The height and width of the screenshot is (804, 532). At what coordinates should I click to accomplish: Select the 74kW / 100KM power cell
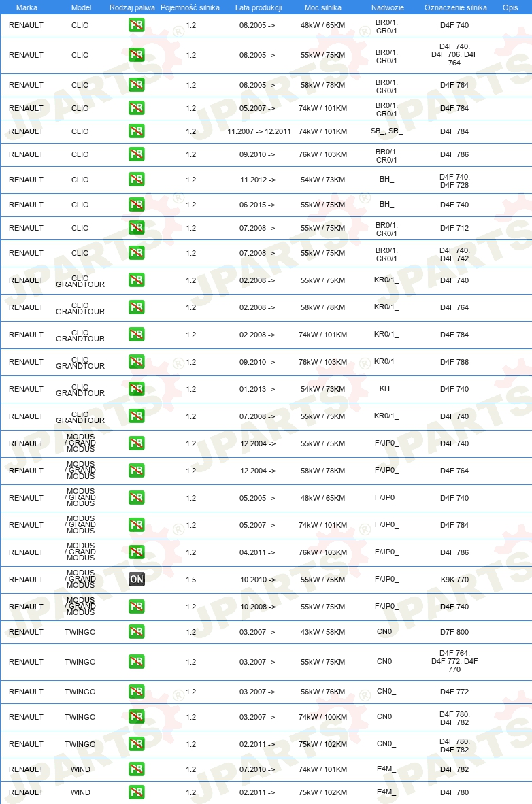(x=322, y=717)
